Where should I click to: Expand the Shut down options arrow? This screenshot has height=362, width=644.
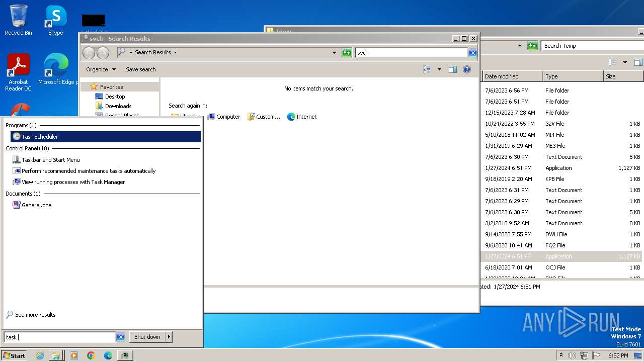(x=169, y=337)
